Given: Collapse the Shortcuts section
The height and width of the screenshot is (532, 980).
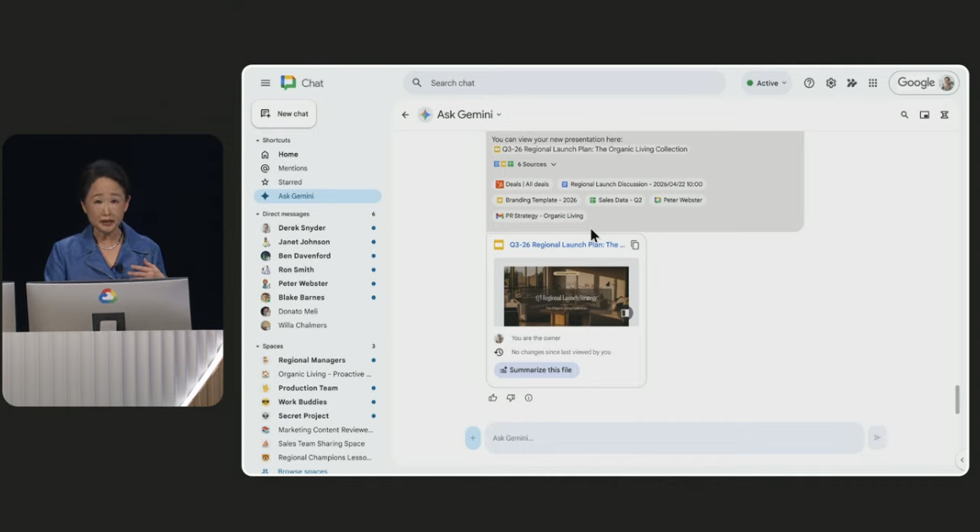Looking at the screenshot, I should click(x=258, y=140).
